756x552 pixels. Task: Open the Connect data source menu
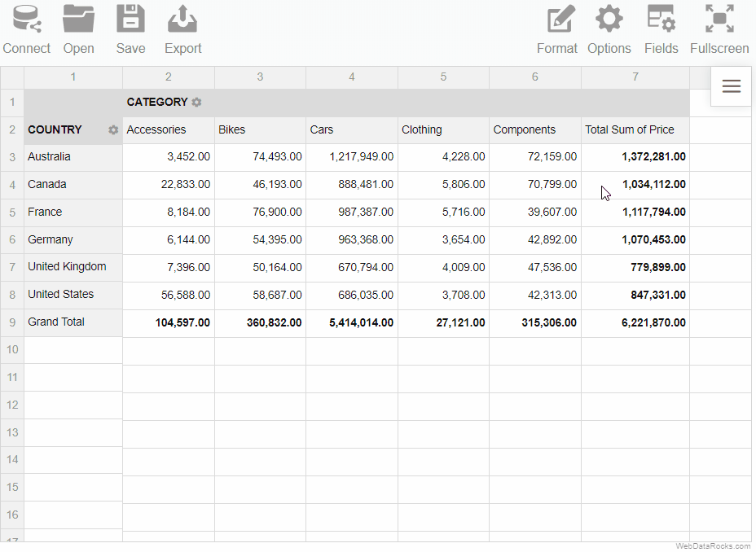click(27, 30)
